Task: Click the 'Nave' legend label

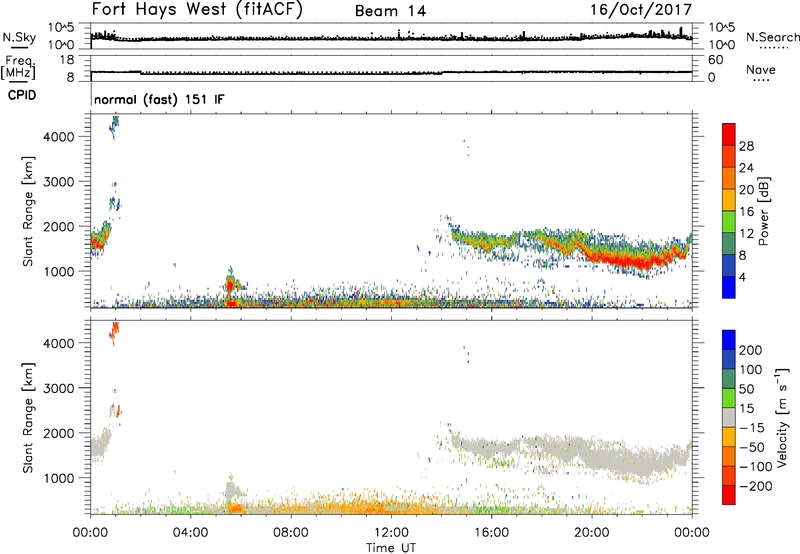Action: [x=760, y=70]
